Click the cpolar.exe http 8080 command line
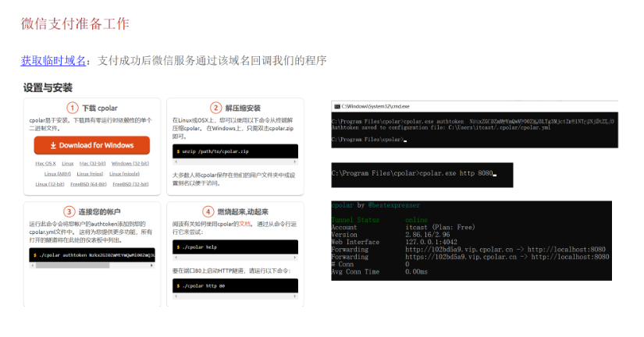Screen dimensions: 644x337 coord(414,173)
